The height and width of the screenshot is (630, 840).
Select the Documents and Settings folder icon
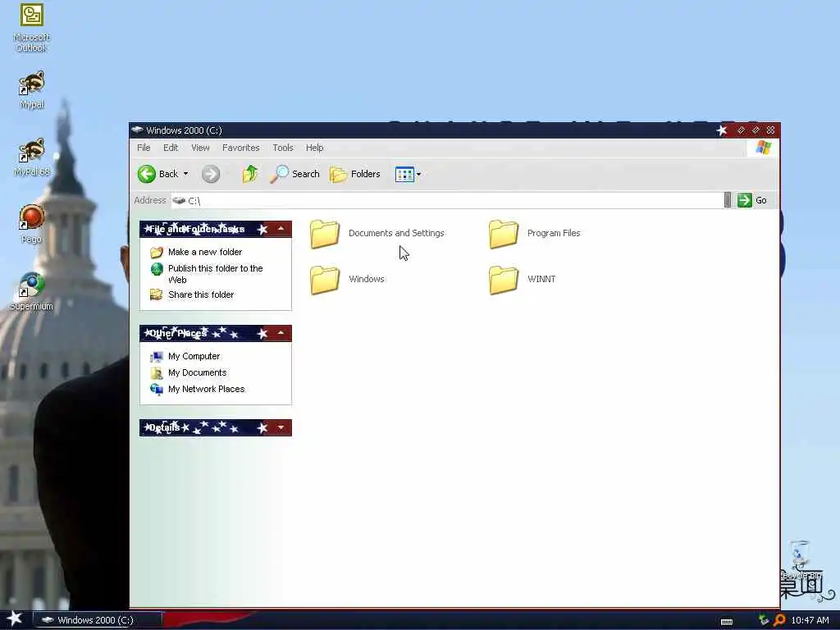click(325, 234)
